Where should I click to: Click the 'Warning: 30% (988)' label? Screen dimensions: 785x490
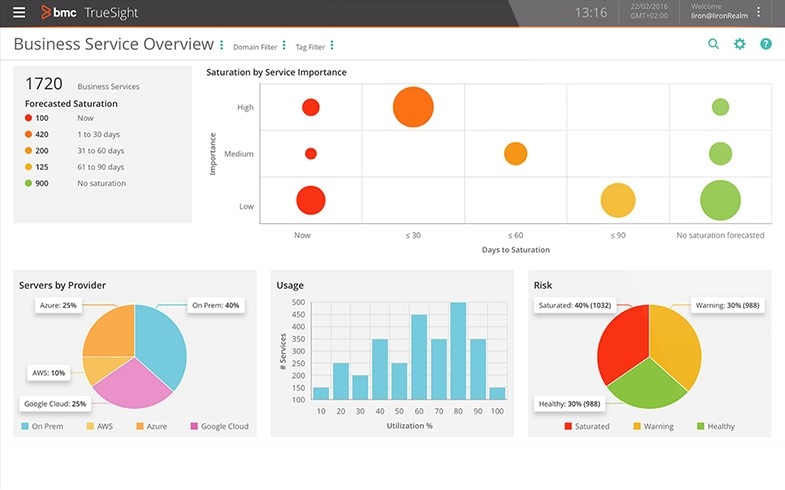[727, 305]
